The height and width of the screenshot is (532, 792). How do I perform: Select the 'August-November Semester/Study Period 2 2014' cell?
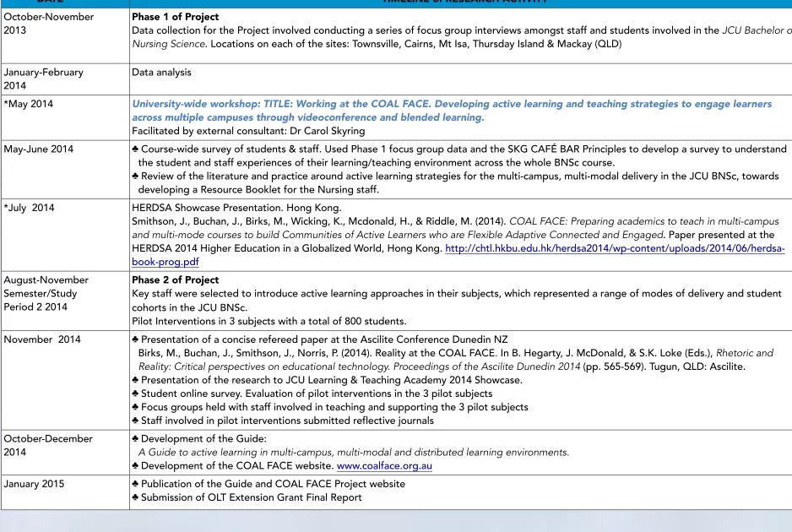(x=65, y=301)
